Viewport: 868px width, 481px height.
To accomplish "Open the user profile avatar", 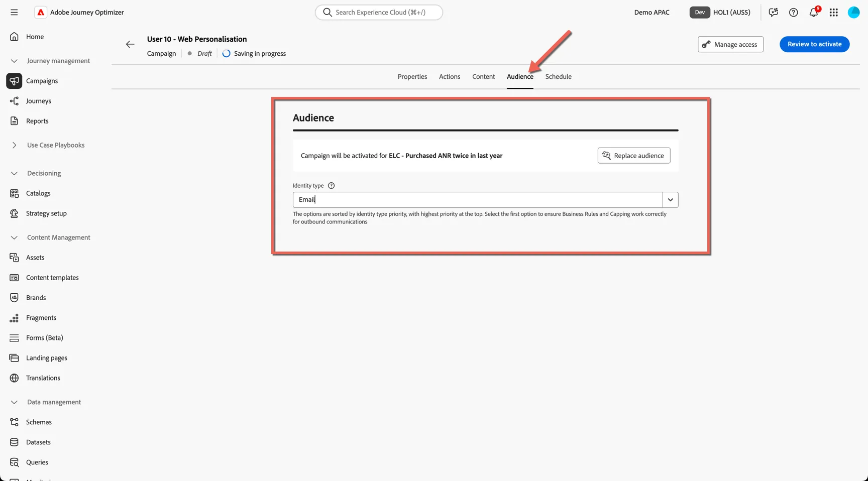I will (853, 12).
